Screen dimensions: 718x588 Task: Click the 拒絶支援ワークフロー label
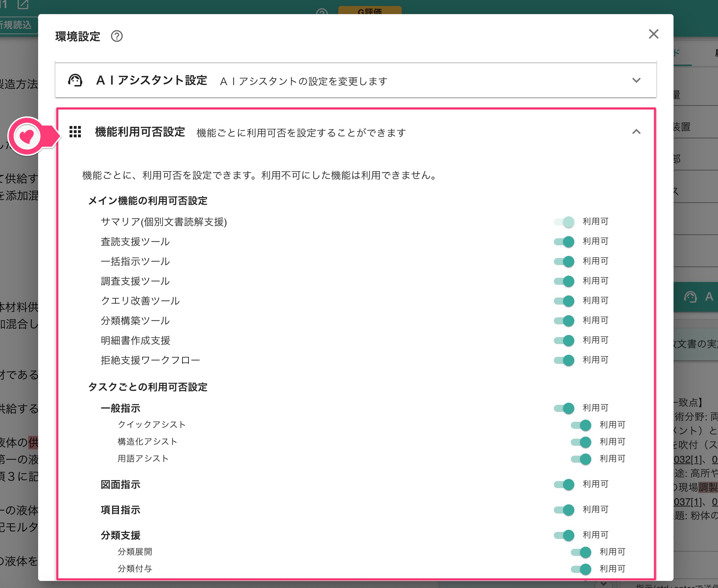click(150, 360)
